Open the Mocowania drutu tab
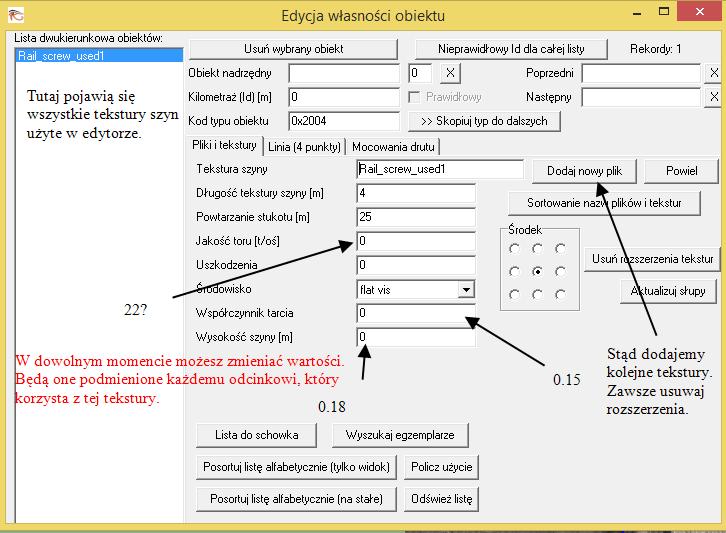The width and height of the screenshot is (726, 533). tap(393, 147)
